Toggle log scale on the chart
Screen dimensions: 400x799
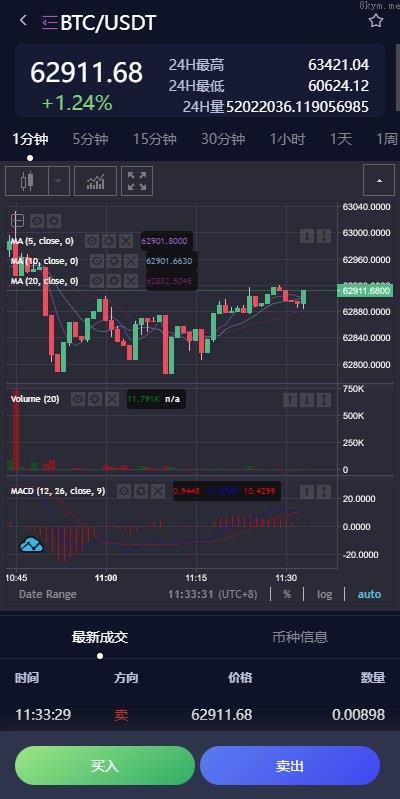pyautogui.click(x=324, y=594)
